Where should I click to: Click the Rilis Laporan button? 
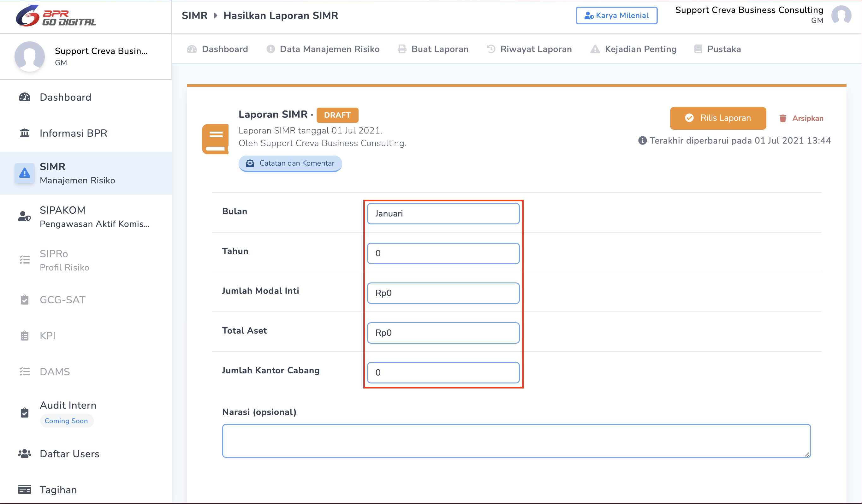tap(718, 118)
